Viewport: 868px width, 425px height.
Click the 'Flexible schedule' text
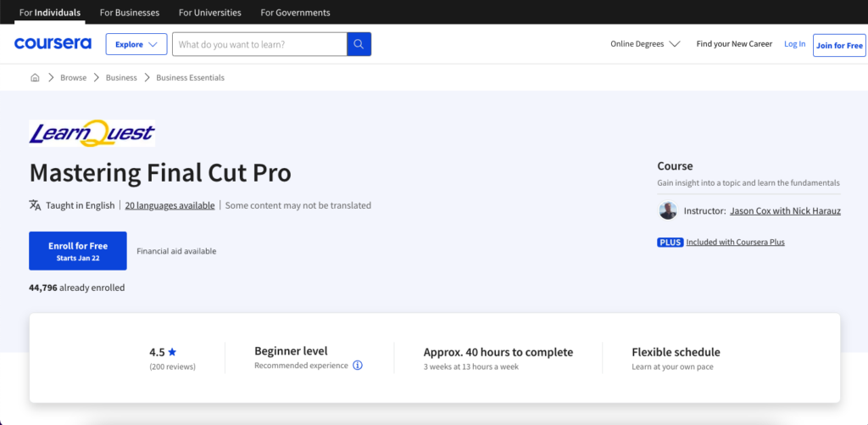coord(676,352)
